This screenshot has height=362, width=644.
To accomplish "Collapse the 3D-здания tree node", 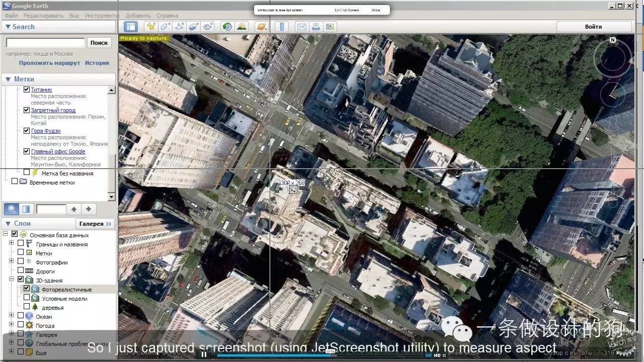I will pyautogui.click(x=12, y=280).
